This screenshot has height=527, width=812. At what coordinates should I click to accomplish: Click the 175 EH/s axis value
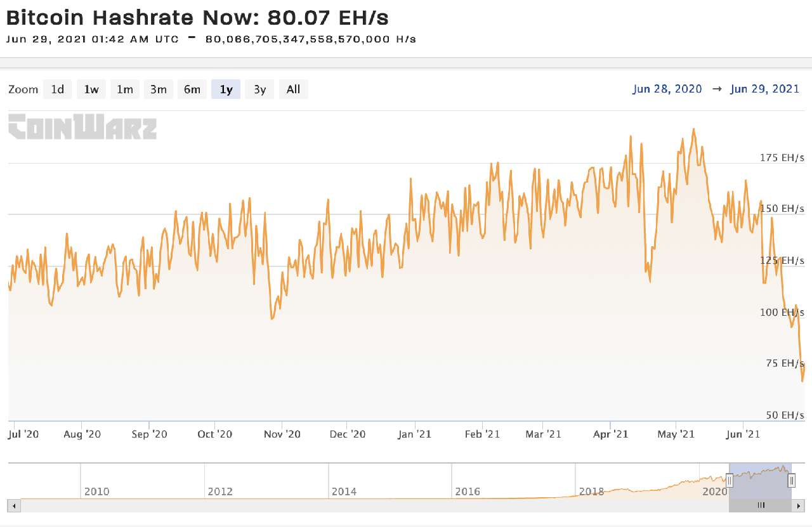point(782,157)
